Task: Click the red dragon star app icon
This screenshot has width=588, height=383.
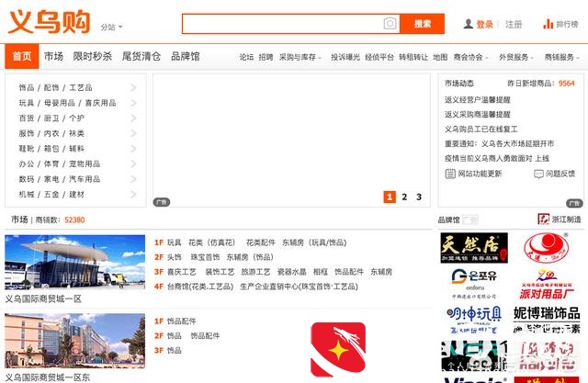Action: pos(338,349)
